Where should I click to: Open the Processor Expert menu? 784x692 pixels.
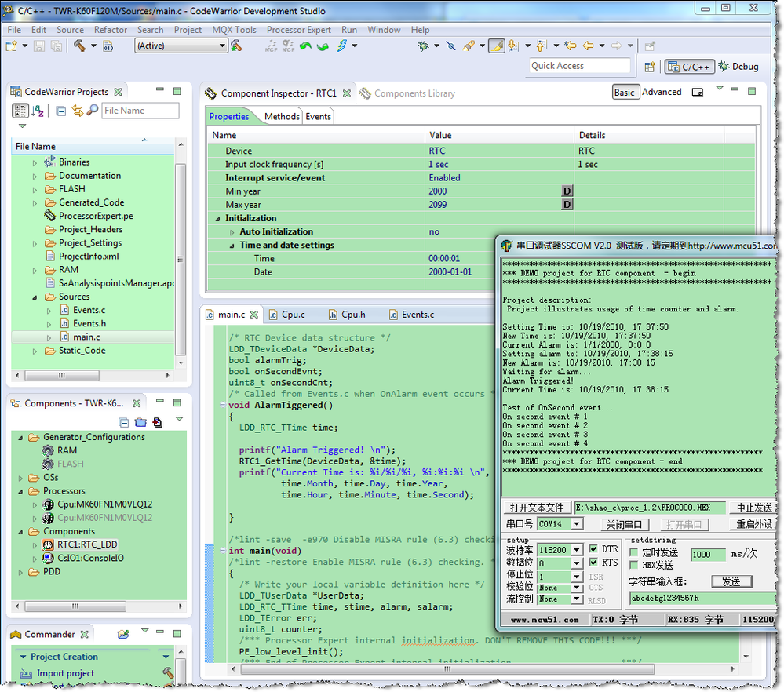coord(298,30)
